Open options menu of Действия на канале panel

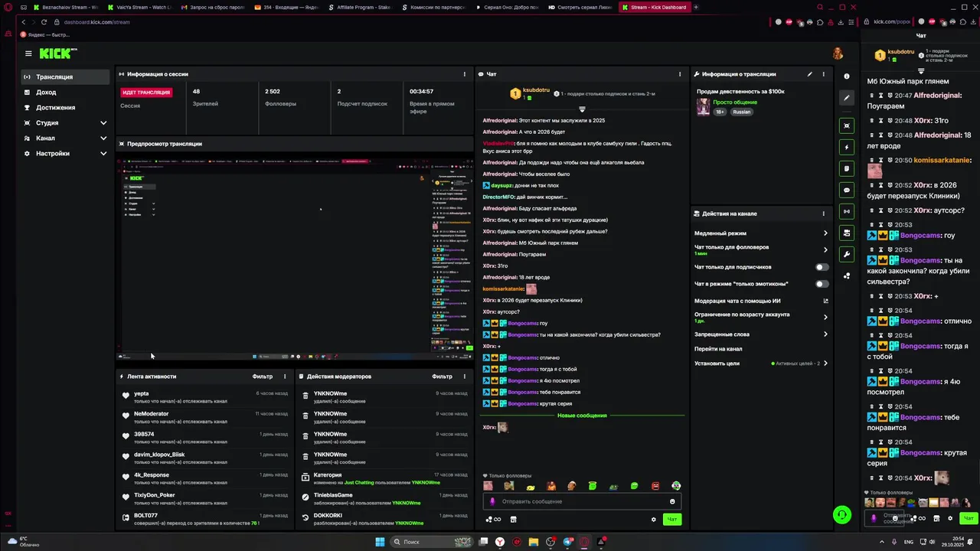pos(824,214)
